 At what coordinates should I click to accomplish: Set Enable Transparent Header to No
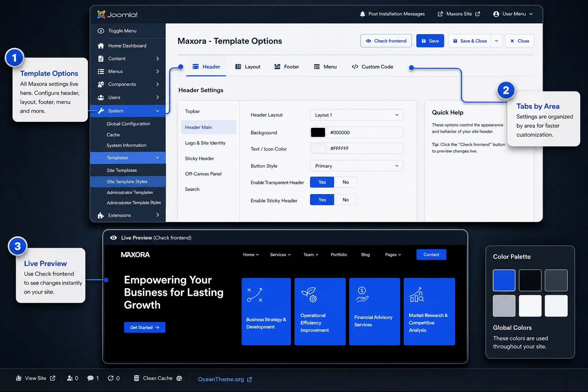pyautogui.click(x=345, y=182)
